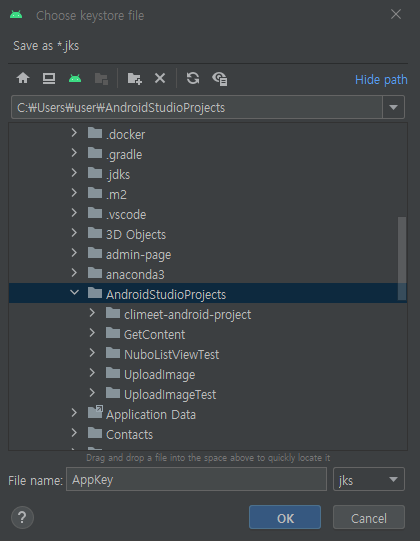Image resolution: width=420 pixels, height=541 pixels.
Task: Click the file tree vertical scrollbar
Action: pos(402,258)
